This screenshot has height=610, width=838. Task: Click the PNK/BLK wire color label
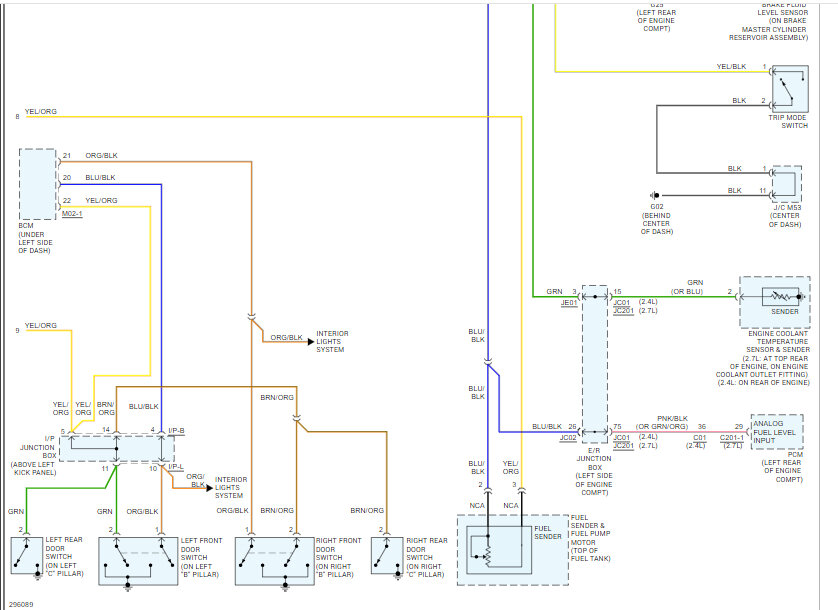coord(672,418)
